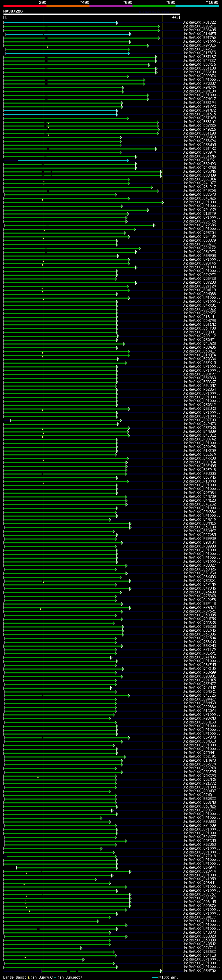
Task: Open hit UniRef100_B9T7A0
Action: click(x=199, y=38)
